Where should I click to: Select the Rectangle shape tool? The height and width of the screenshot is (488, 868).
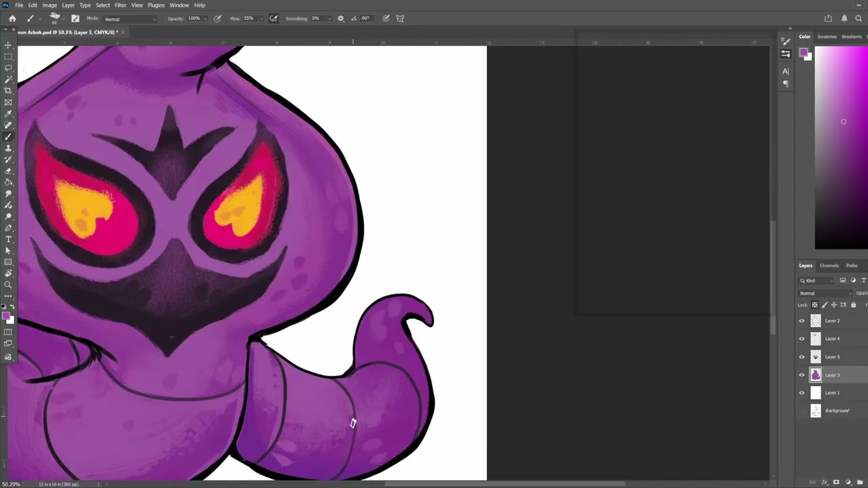point(8,262)
